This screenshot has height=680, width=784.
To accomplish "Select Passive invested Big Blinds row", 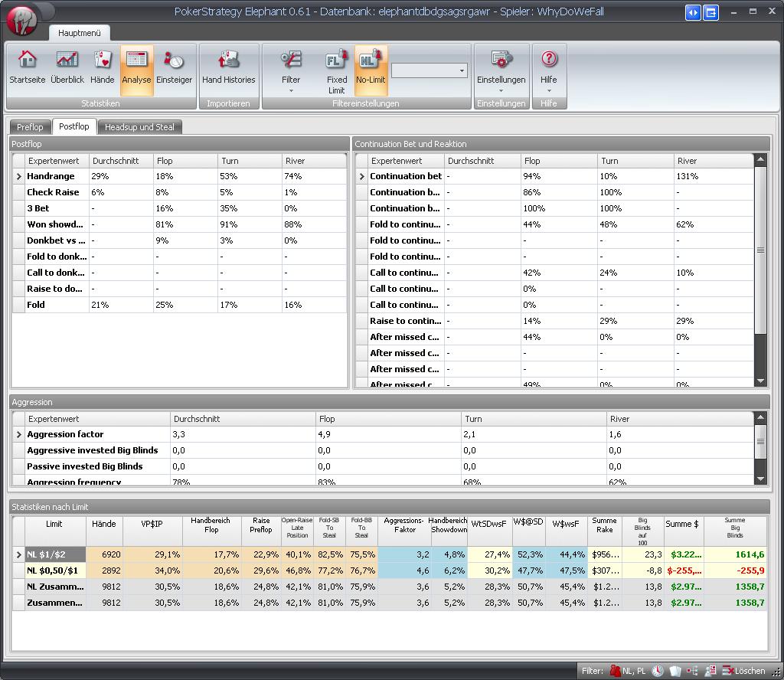I will point(383,466).
